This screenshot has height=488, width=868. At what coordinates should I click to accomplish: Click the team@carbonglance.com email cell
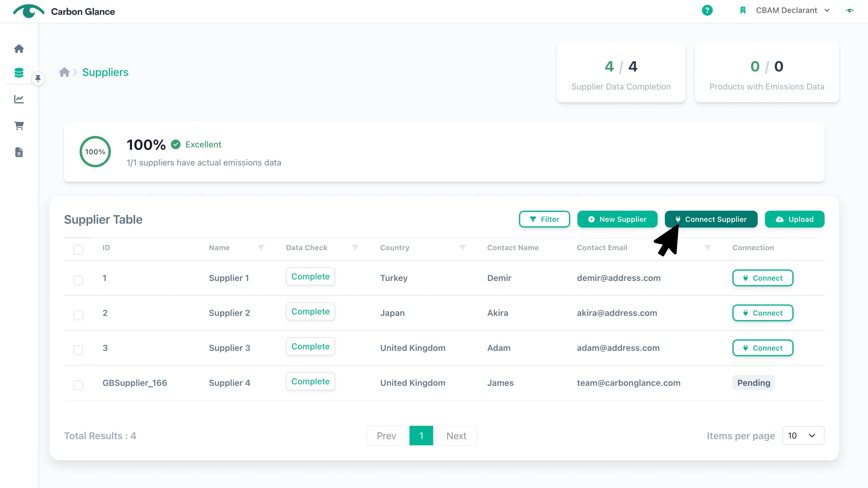click(628, 383)
